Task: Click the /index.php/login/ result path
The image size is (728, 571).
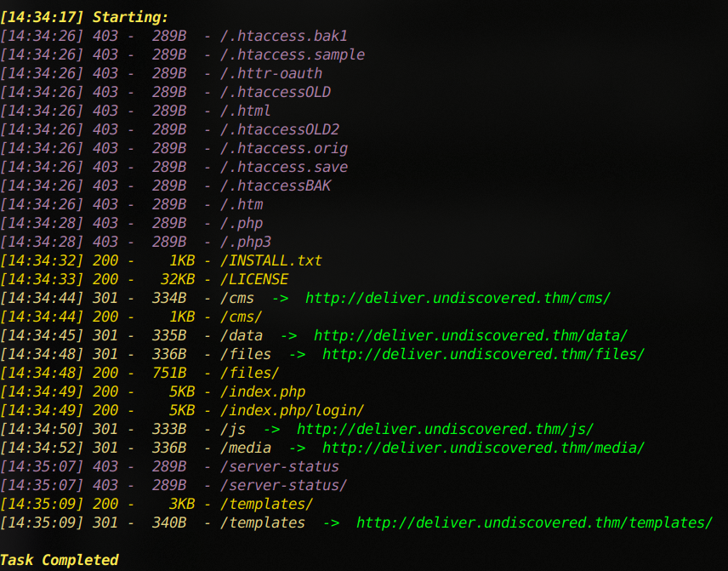Action: [x=292, y=411]
